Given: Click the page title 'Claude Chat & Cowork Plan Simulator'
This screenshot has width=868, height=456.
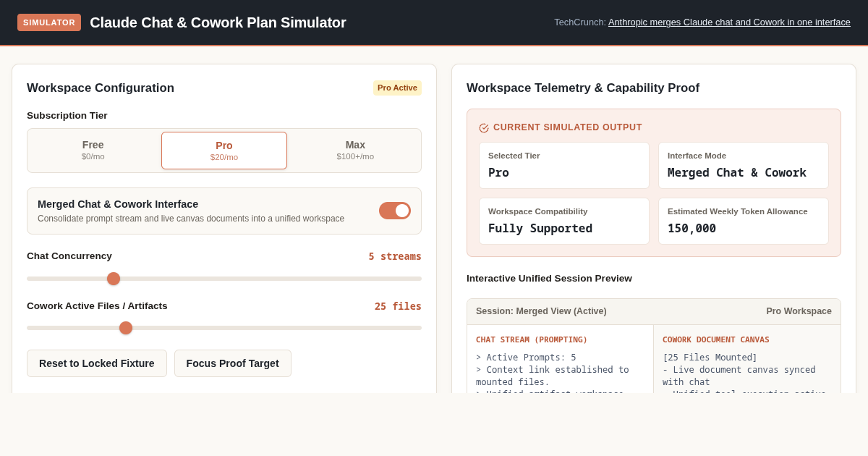Looking at the screenshot, I should click(x=218, y=22).
